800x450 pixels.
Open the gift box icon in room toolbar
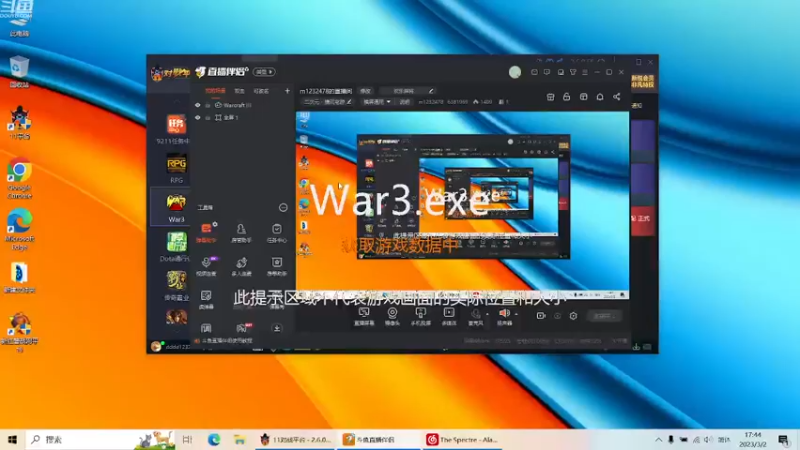coord(550,97)
